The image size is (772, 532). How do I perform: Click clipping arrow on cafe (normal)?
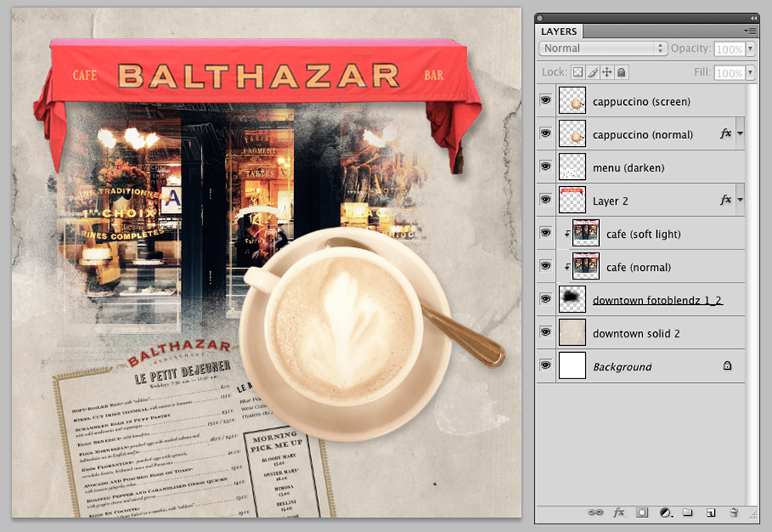(567, 266)
